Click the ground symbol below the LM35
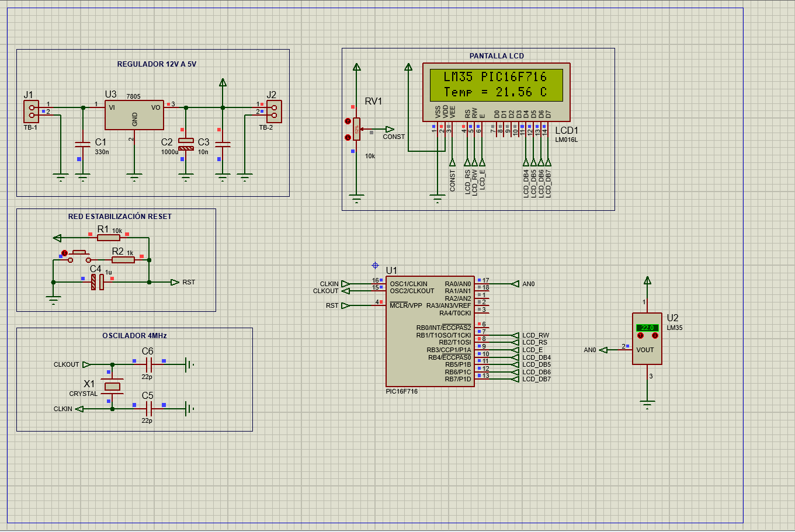795x532 pixels. pyautogui.click(x=648, y=402)
